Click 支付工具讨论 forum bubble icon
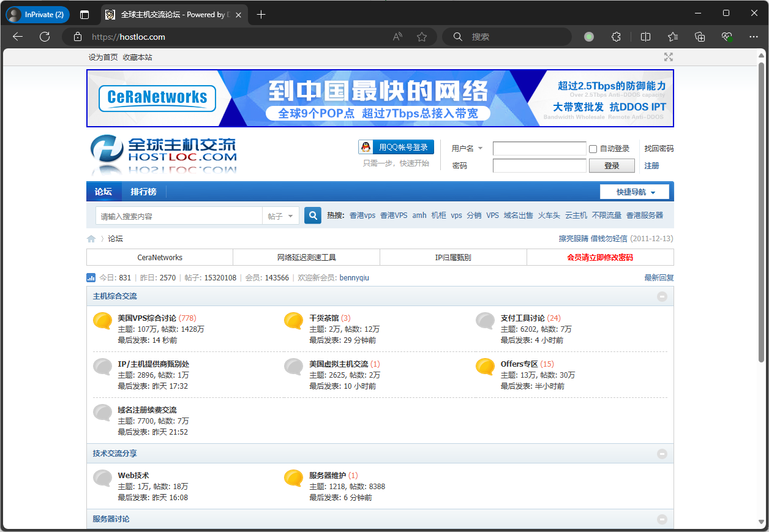The height and width of the screenshot is (532, 769). coord(486,321)
